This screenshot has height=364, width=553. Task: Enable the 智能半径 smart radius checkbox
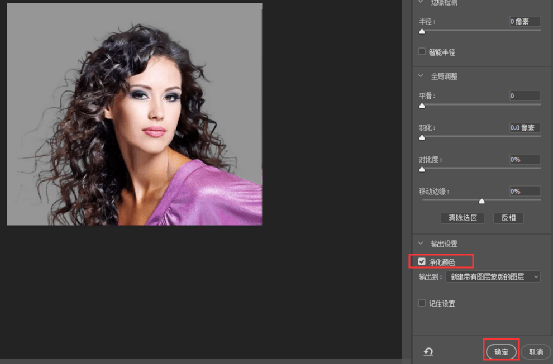coord(422,52)
